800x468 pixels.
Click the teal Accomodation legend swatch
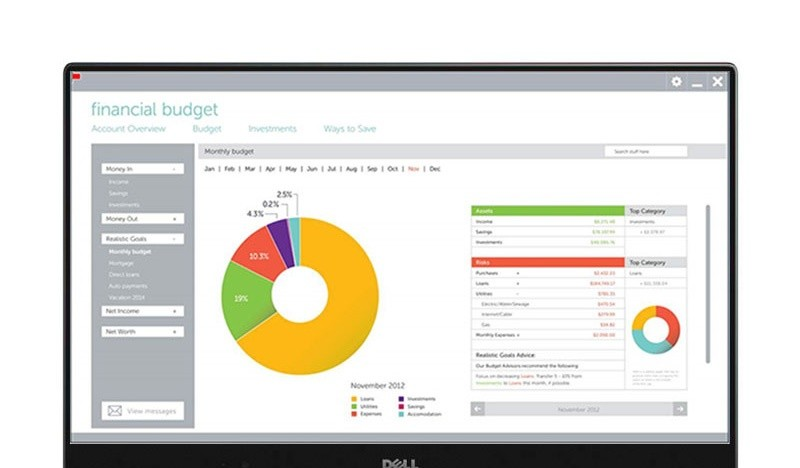pyautogui.click(x=401, y=414)
